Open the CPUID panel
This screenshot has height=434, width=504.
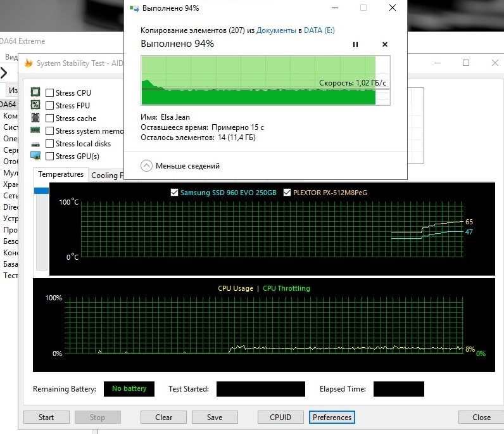point(280,418)
